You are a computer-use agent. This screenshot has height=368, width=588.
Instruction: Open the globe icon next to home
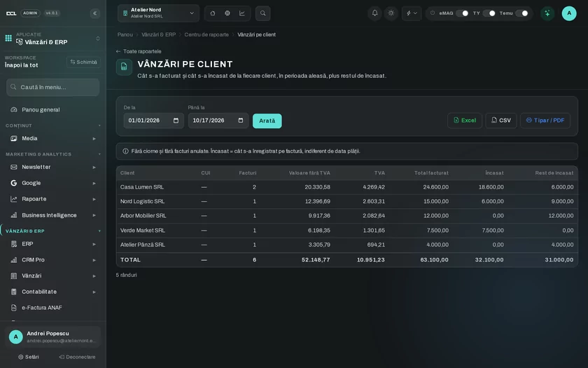click(x=227, y=13)
